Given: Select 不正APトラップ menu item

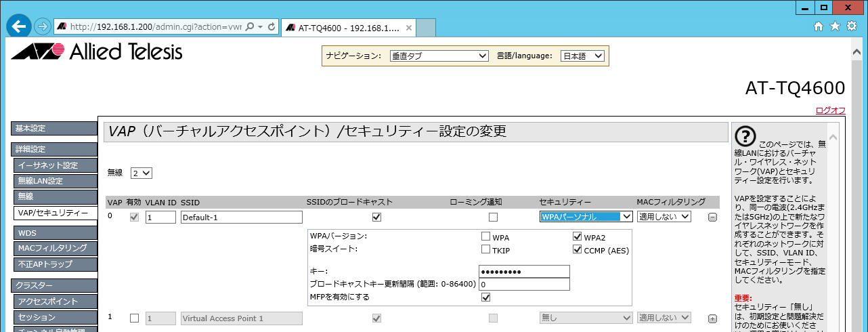Looking at the screenshot, I should [56, 264].
